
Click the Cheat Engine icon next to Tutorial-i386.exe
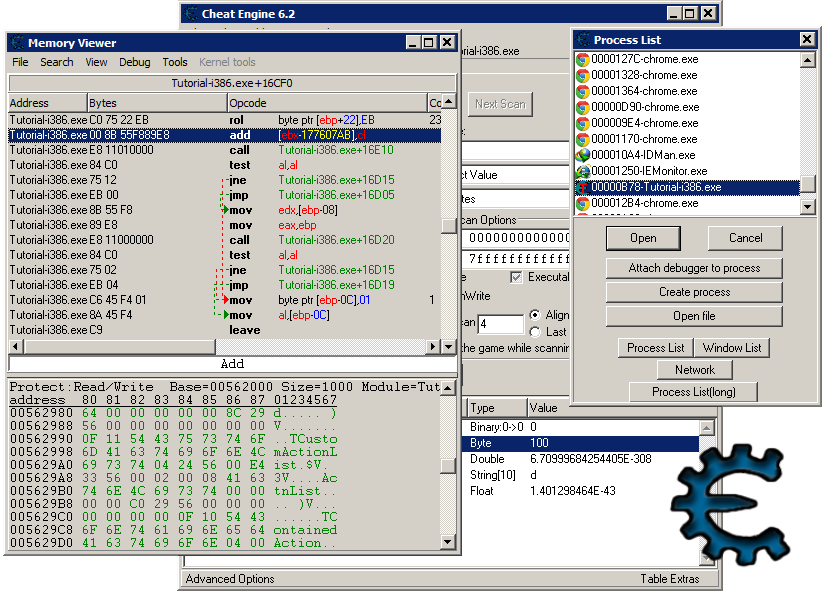[583, 187]
